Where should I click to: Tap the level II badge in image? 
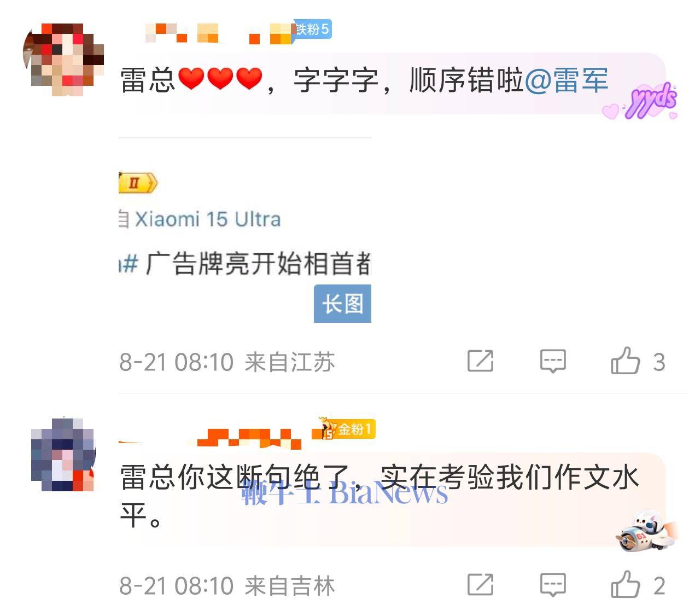[x=138, y=183]
